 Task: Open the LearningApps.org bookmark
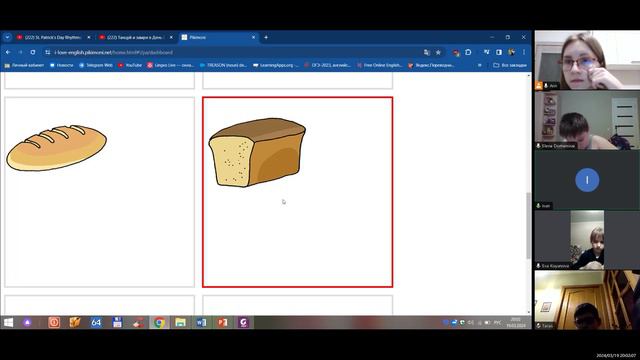click(276, 65)
